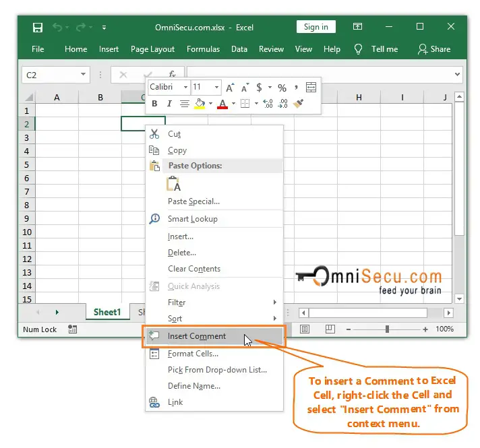
Task: Click the Borders icon in mini toolbar
Action: (x=245, y=104)
